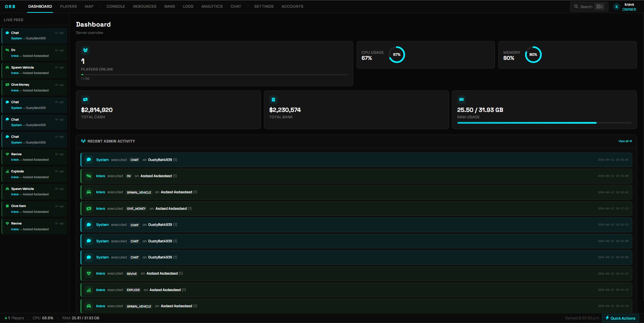Open the Give Item live feed entry

(35, 209)
